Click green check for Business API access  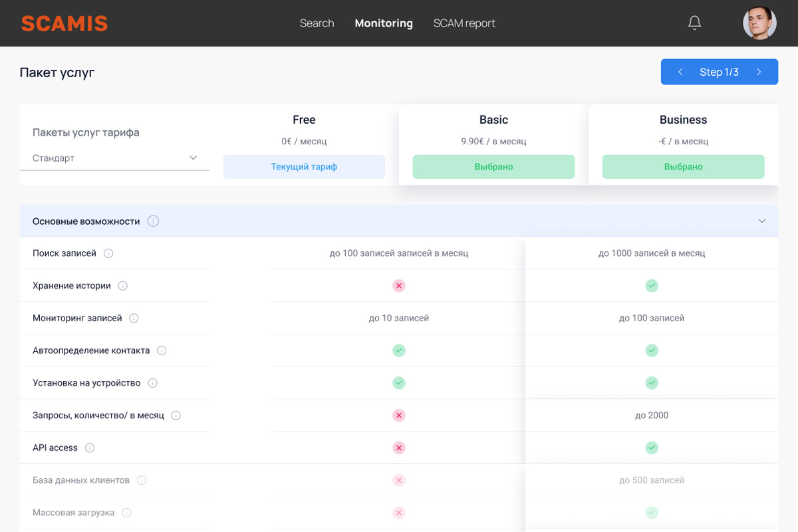tap(652, 448)
